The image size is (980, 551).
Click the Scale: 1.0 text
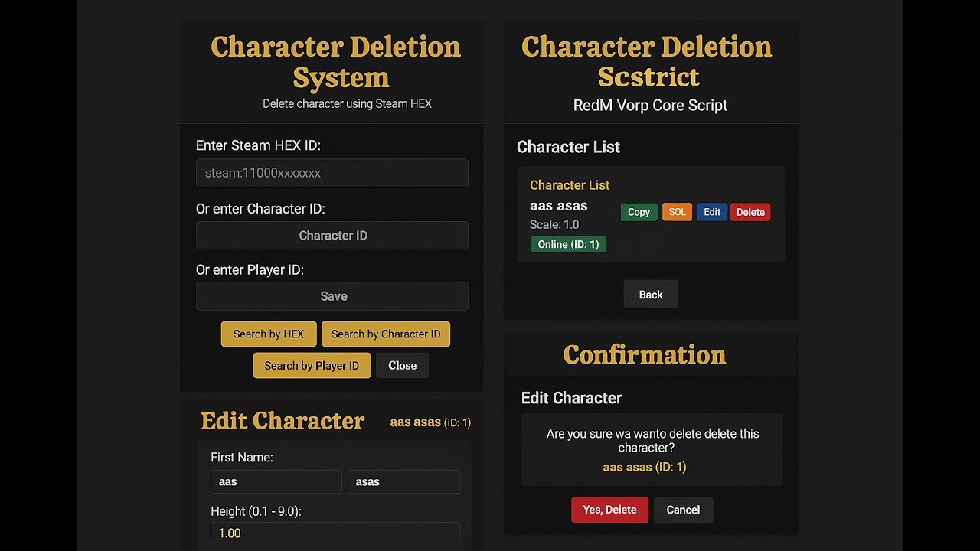[554, 225]
